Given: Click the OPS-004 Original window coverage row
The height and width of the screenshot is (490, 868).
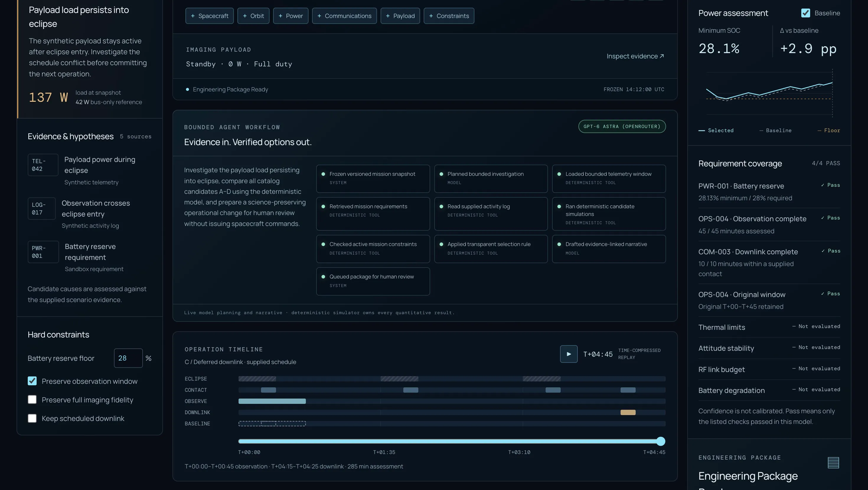Looking at the screenshot, I should tap(769, 300).
